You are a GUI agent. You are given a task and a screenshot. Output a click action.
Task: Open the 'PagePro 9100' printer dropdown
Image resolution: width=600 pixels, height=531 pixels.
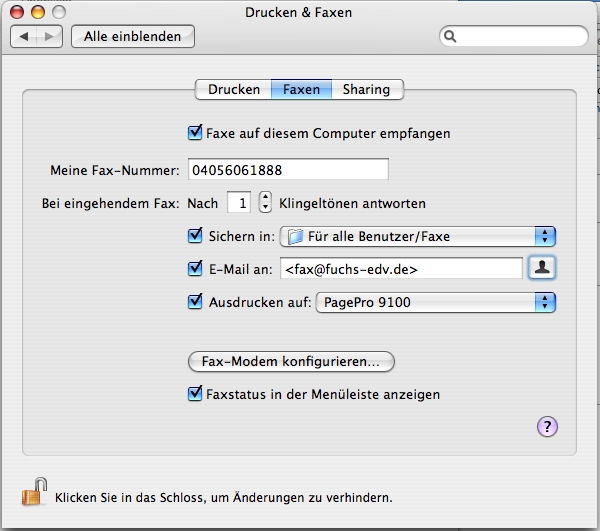435,302
